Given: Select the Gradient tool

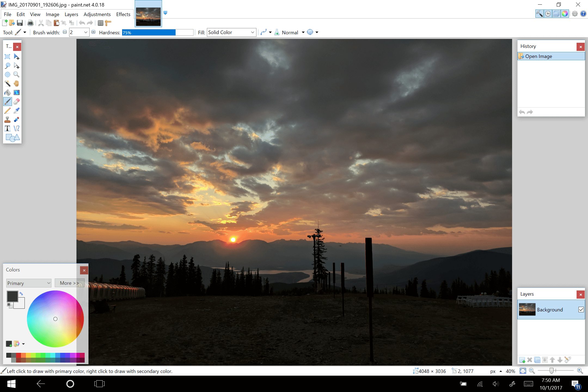Looking at the screenshot, I should click(x=17, y=93).
